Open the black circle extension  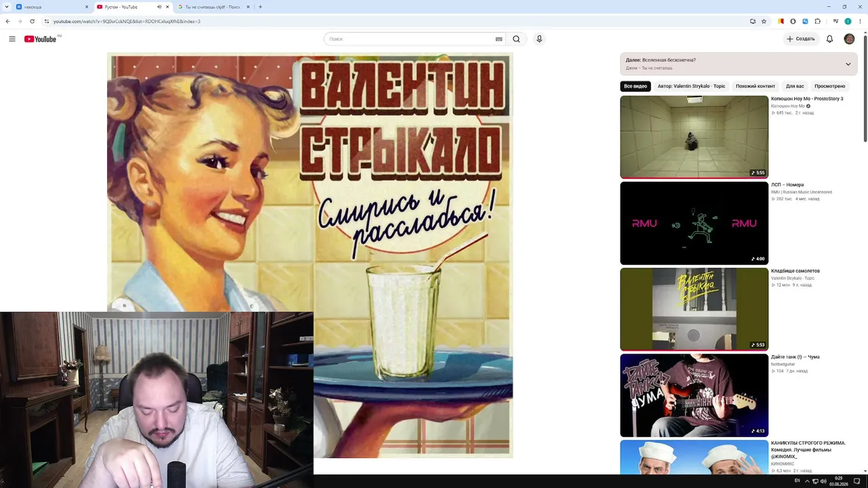pos(793,21)
